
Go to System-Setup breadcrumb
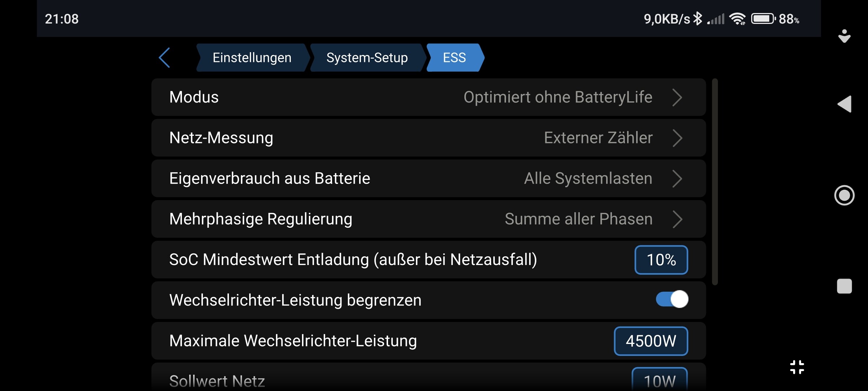[367, 58]
